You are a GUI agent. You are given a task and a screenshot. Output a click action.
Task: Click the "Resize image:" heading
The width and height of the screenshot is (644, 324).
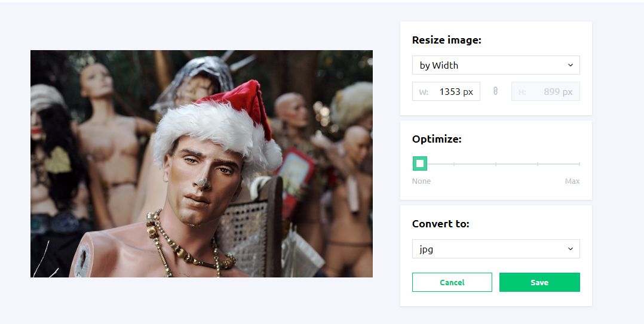tap(446, 41)
